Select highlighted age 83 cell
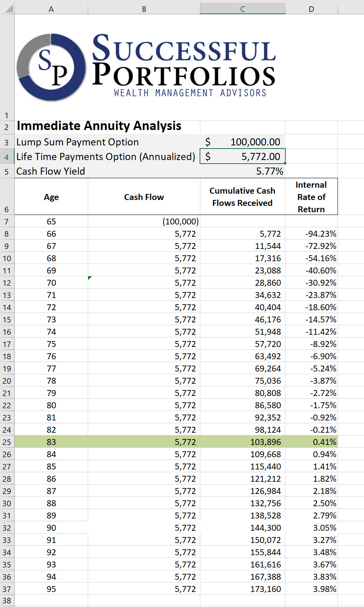Image resolution: width=364 pixels, height=607 pixels. (x=51, y=442)
